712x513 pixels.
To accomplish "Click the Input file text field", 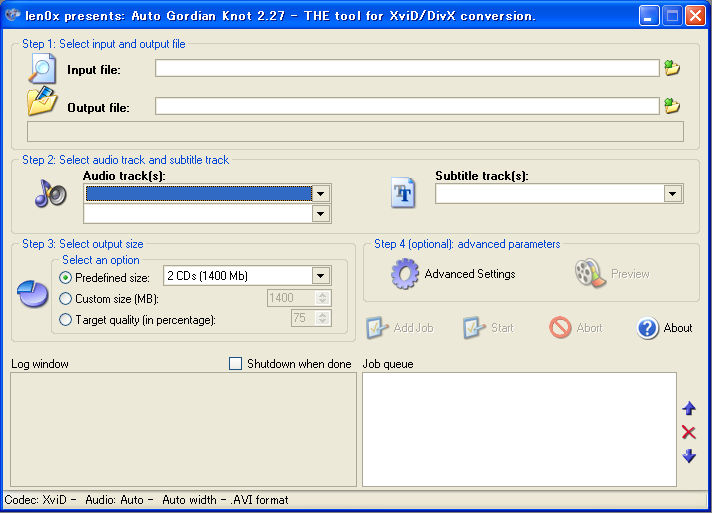I will pos(407,68).
